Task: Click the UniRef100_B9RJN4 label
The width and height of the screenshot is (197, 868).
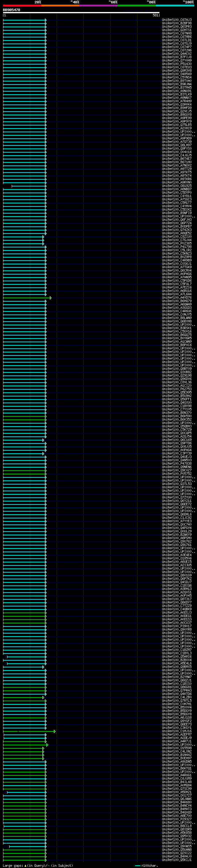Action: (177, 84)
